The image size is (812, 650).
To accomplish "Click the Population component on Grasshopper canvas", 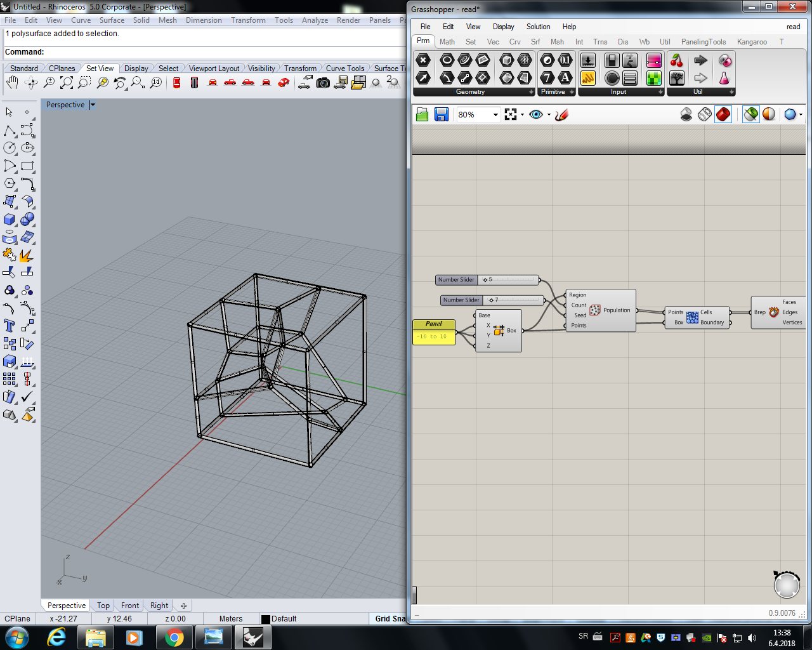I will tap(601, 310).
